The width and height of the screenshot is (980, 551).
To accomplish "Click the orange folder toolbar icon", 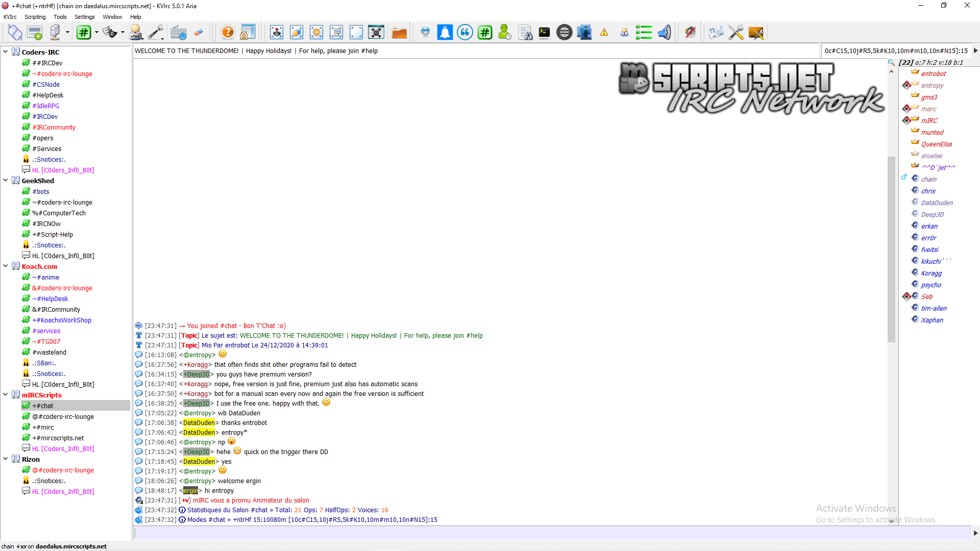I will point(399,33).
